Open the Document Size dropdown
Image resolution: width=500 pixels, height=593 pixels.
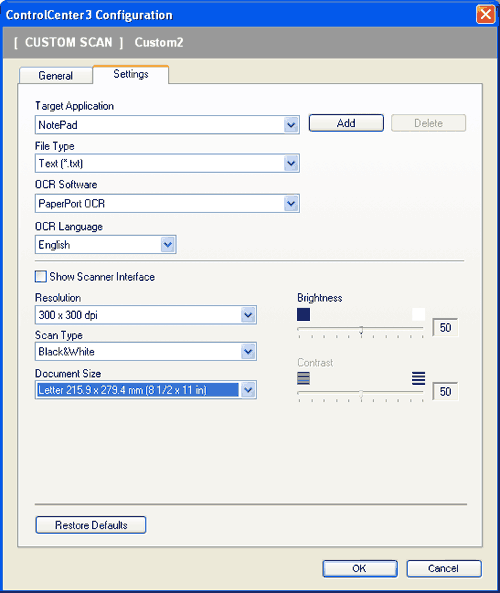pos(248,390)
